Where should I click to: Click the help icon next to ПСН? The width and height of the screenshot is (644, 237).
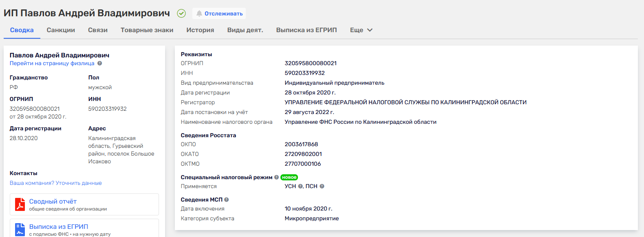322,187
